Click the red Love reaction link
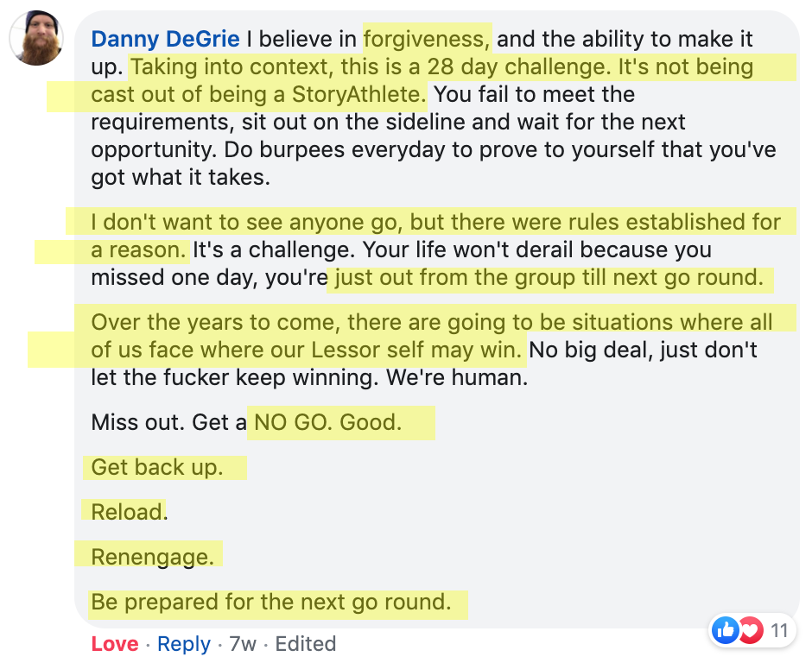The height and width of the screenshot is (663, 812). pyautogui.click(x=115, y=644)
